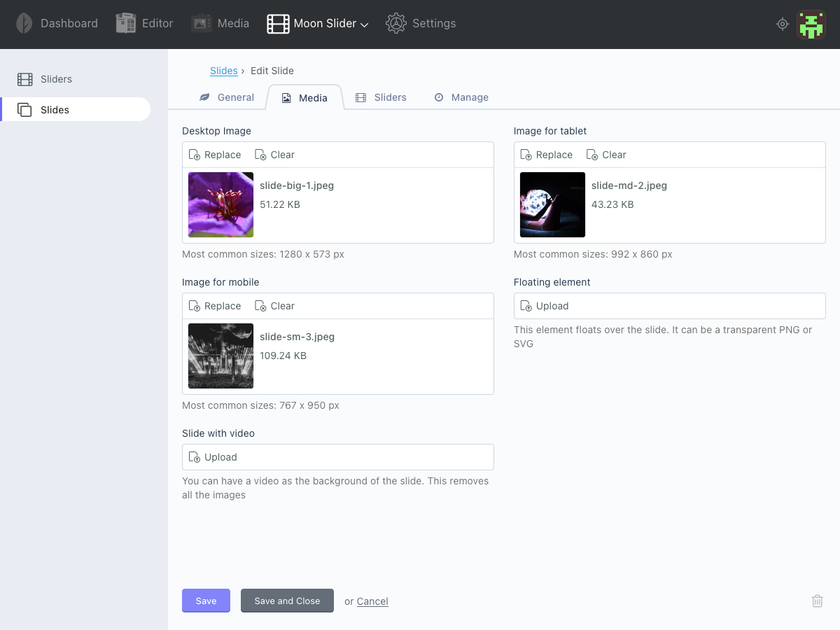840x630 pixels.
Task: Click the filename slide-md-2.jpeg
Action: 629,185
